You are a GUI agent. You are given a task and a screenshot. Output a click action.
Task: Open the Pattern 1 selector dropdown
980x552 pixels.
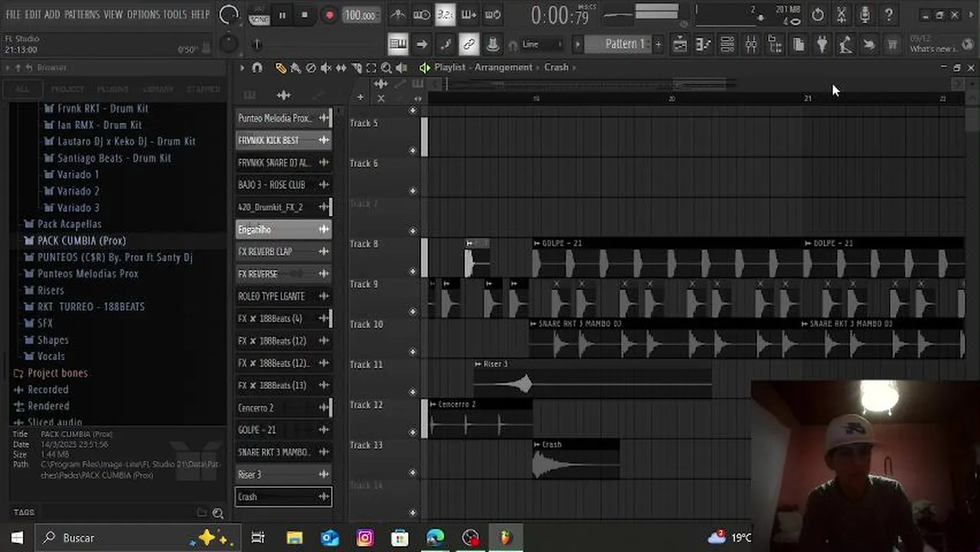tap(617, 44)
